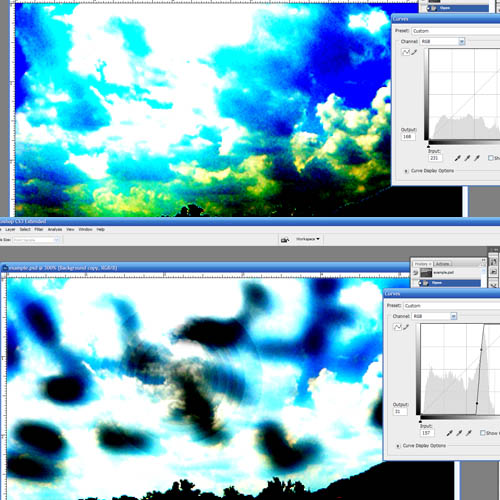Click Input value field in lower Curves dialog
The height and width of the screenshot is (500, 500).
pos(427,433)
